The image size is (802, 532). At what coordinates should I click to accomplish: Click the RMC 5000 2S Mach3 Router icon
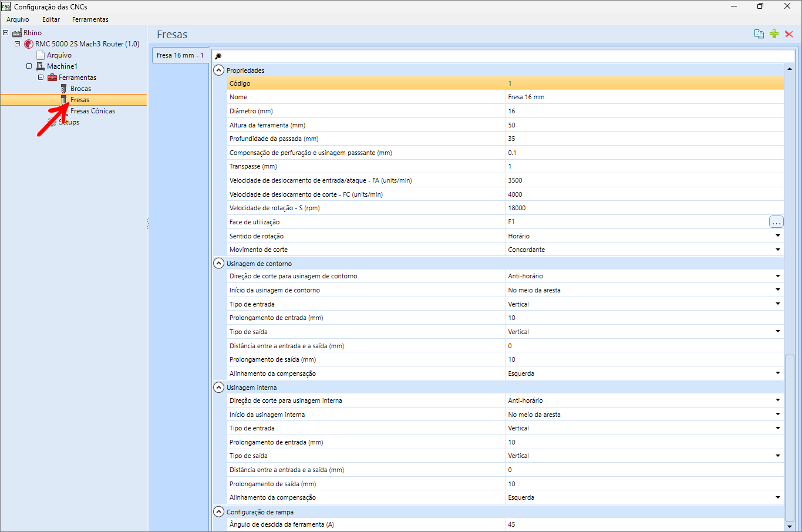(x=29, y=44)
